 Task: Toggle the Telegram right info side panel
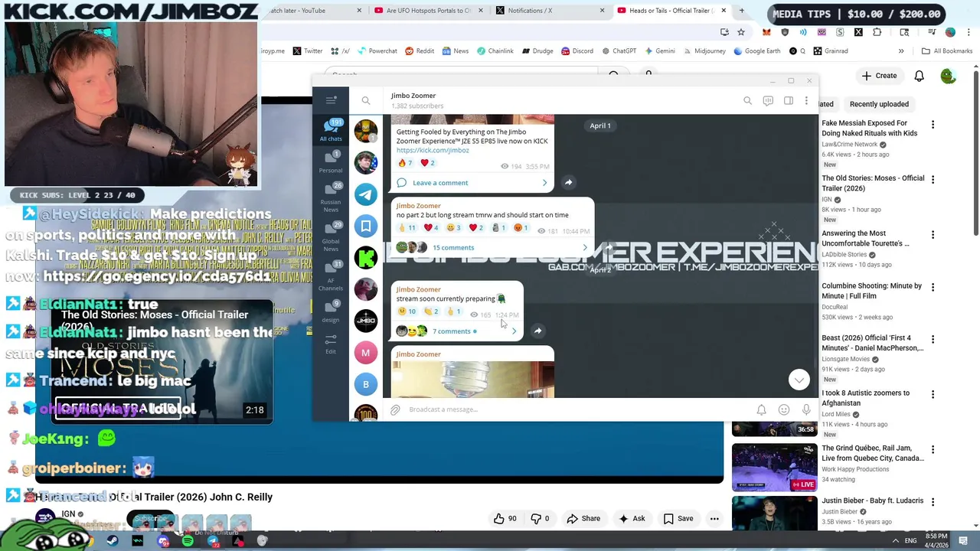click(x=788, y=100)
